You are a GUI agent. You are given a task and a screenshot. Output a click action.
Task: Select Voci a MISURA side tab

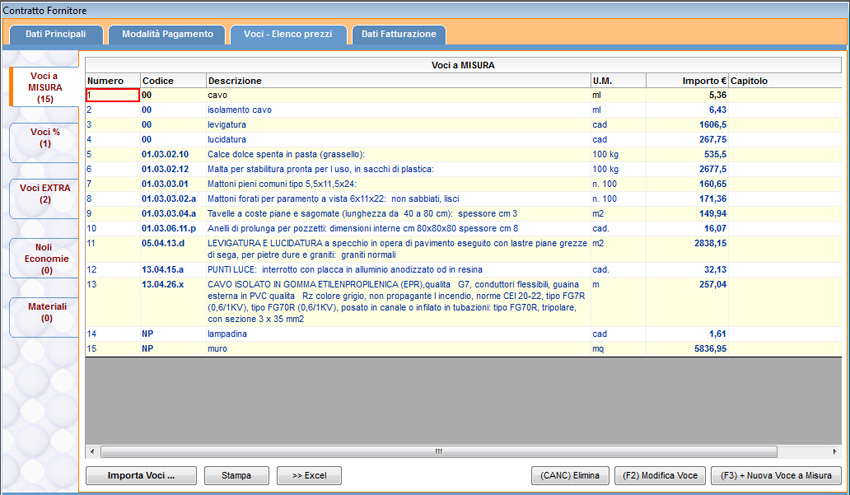pyautogui.click(x=44, y=87)
